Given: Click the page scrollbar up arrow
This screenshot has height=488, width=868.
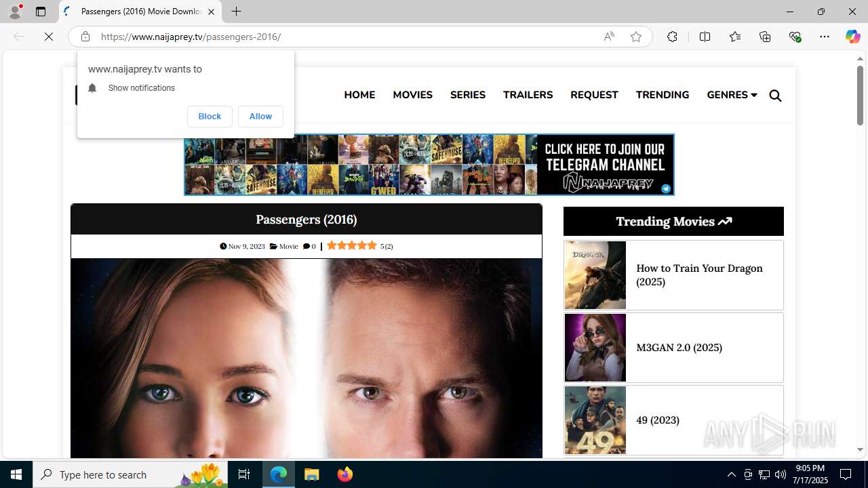Looking at the screenshot, I should [860, 59].
